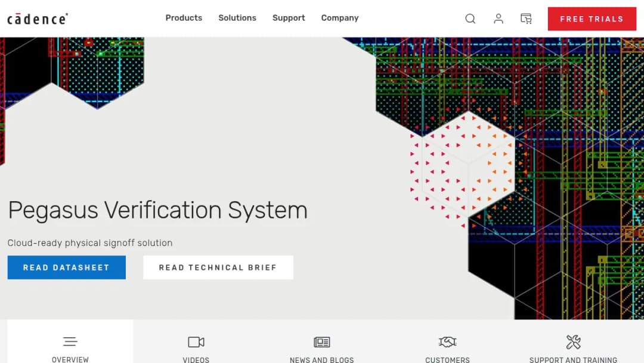Image resolution: width=644 pixels, height=363 pixels.
Task: Click the Pegasus Verification System heading
Action: pyautogui.click(x=157, y=211)
